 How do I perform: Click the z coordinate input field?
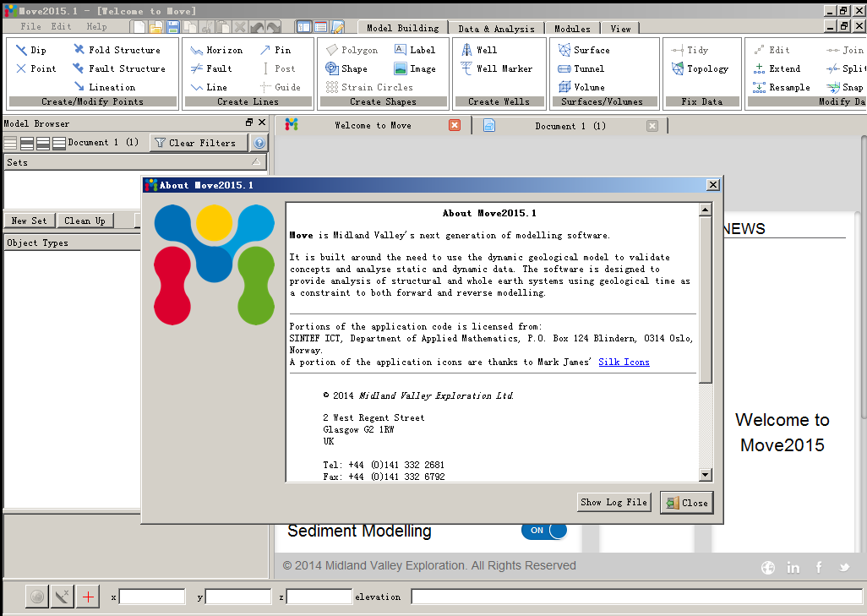pos(319,597)
